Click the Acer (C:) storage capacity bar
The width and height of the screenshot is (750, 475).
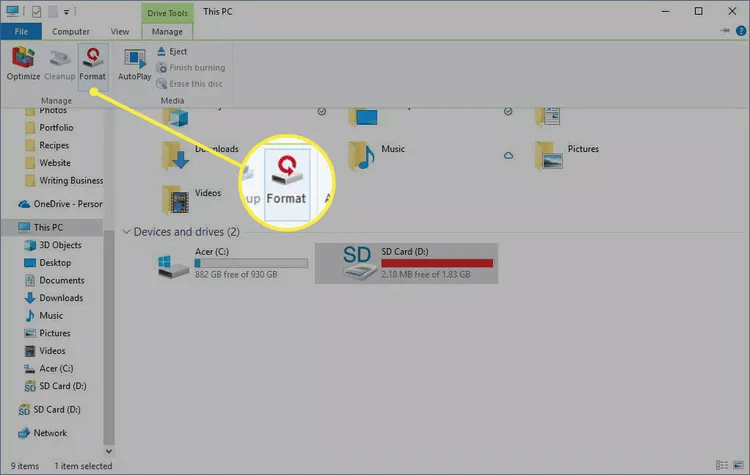click(x=250, y=263)
